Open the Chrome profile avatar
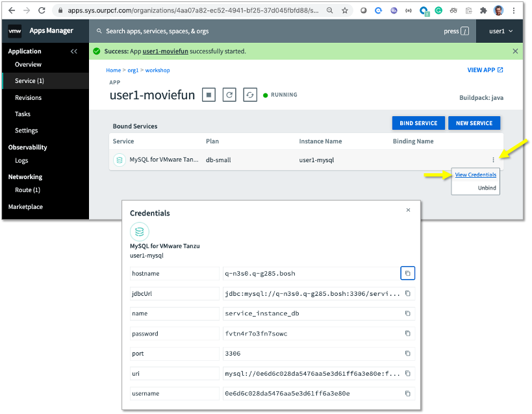Viewport: 532px width, 414px height. click(x=498, y=10)
